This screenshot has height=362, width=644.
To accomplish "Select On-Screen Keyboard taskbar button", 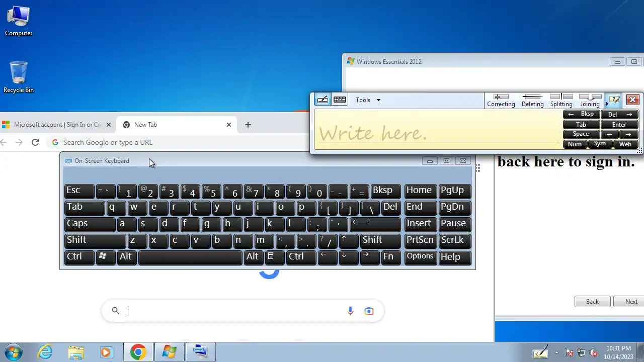I will tap(201, 352).
